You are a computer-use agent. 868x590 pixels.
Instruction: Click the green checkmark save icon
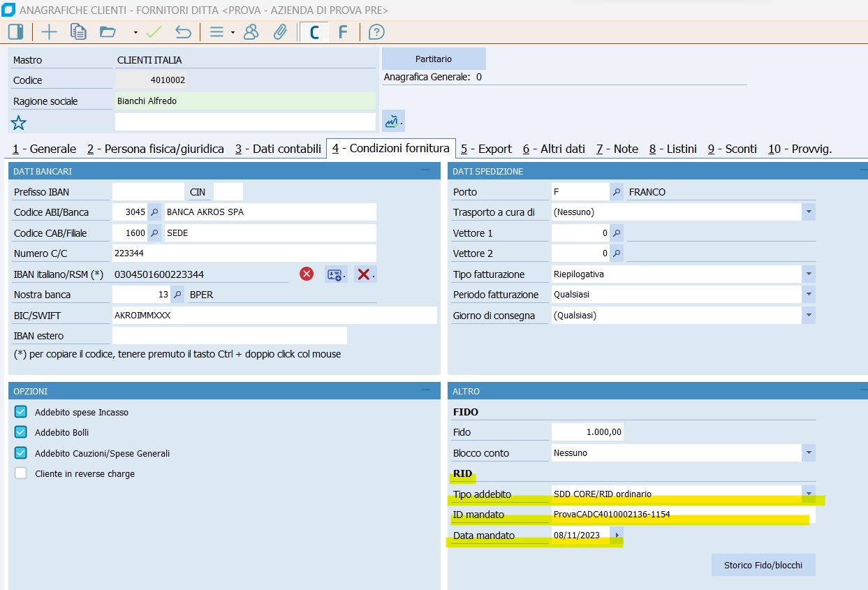(x=154, y=32)
